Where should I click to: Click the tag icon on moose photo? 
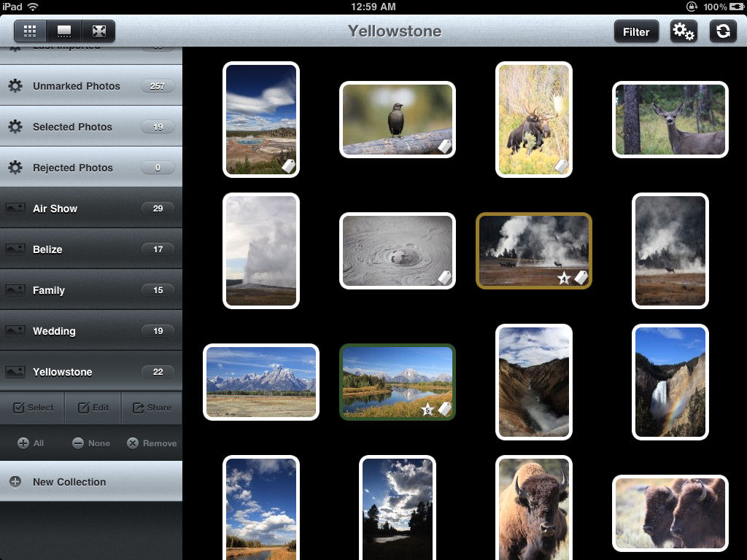tap(562, 166)
